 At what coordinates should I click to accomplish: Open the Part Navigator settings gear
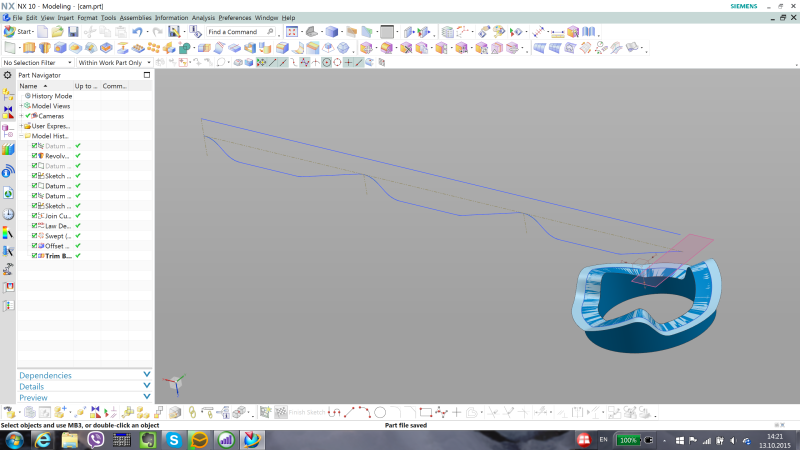click(8, 76)
